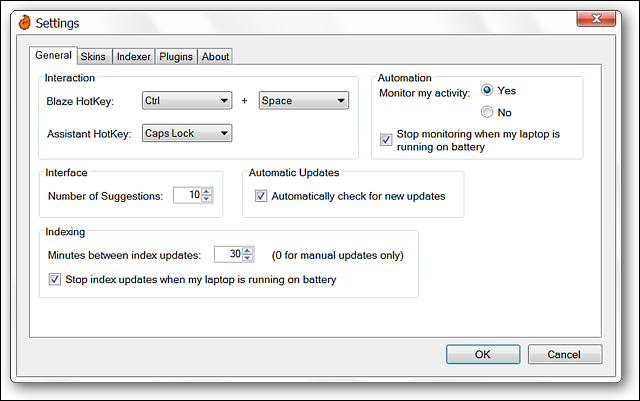Switch to the Skins tab
Viewport: 640px width, 401px height.
tap(93, 56)
